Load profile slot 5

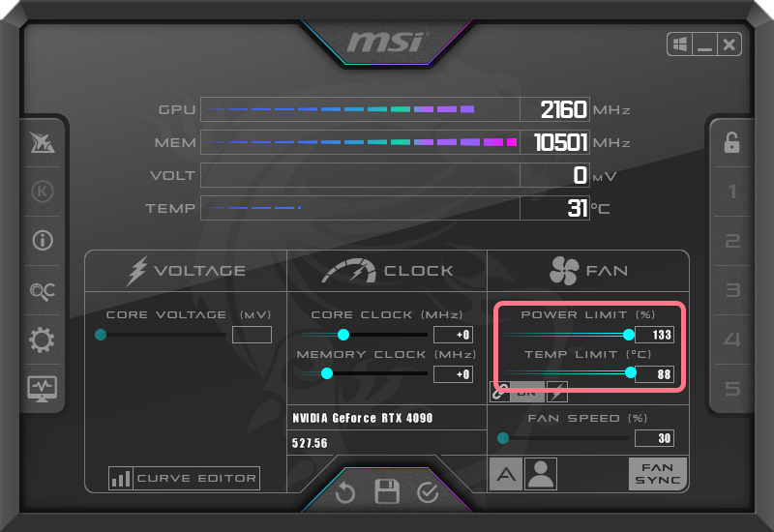pos(732,389)
